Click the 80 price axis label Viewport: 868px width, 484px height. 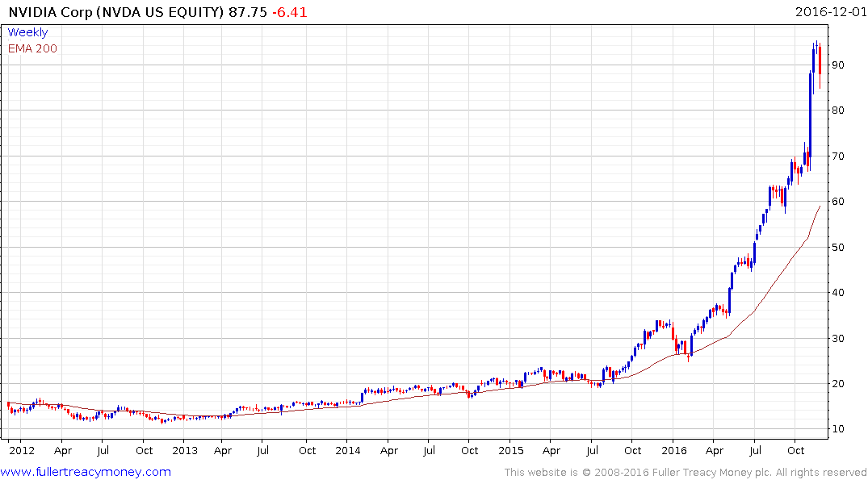click(837, 110)
